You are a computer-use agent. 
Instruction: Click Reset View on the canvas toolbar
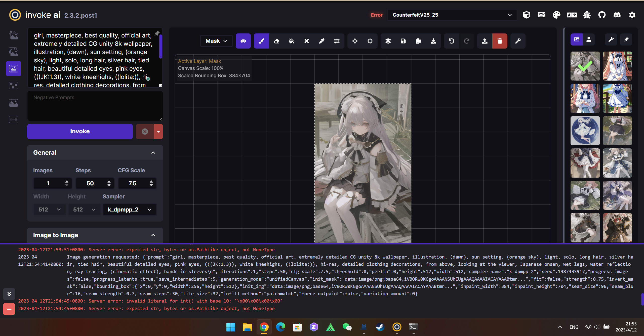(370, 41)
